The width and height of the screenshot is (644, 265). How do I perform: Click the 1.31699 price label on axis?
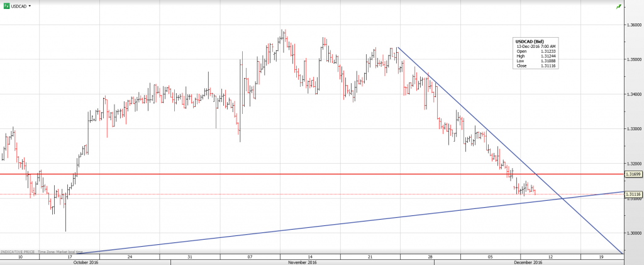click(633, 174)
